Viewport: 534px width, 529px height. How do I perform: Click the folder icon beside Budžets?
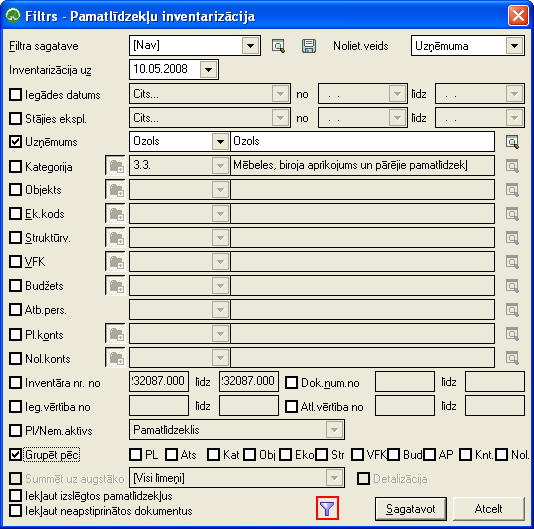pyautogui.click(x=115, y=285)
